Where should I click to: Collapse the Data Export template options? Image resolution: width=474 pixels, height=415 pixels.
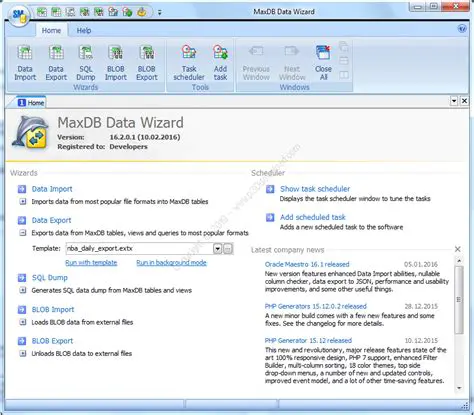pyautogui.click(x=23, y=233)
